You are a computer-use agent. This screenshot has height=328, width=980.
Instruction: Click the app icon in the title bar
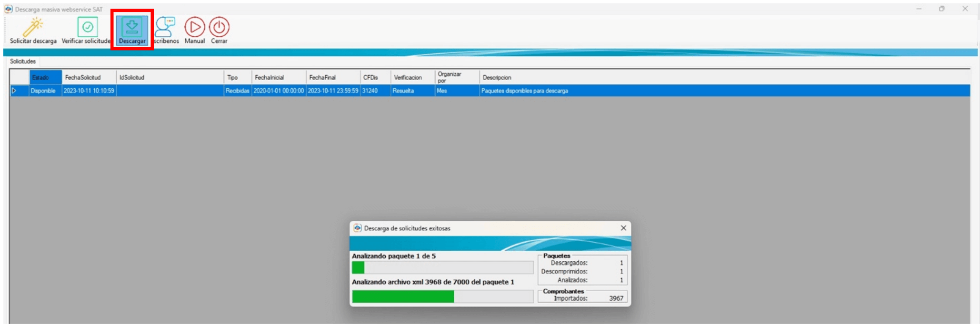click(x=8, y=9)
